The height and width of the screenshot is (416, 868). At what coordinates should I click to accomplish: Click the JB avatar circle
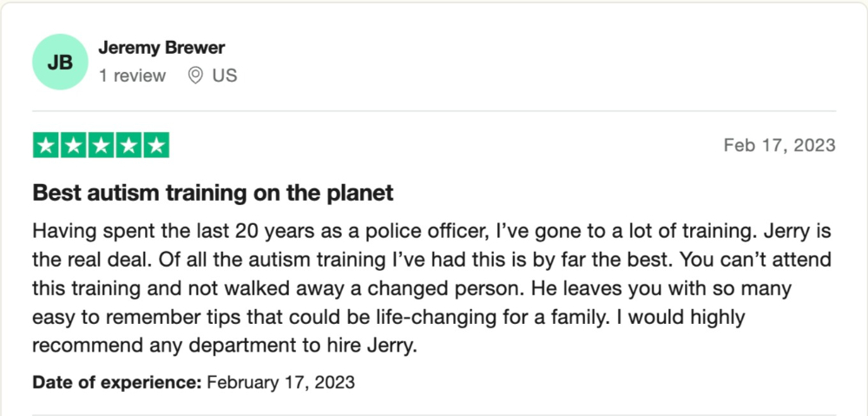pyautogui.click(x=60, y=62)
